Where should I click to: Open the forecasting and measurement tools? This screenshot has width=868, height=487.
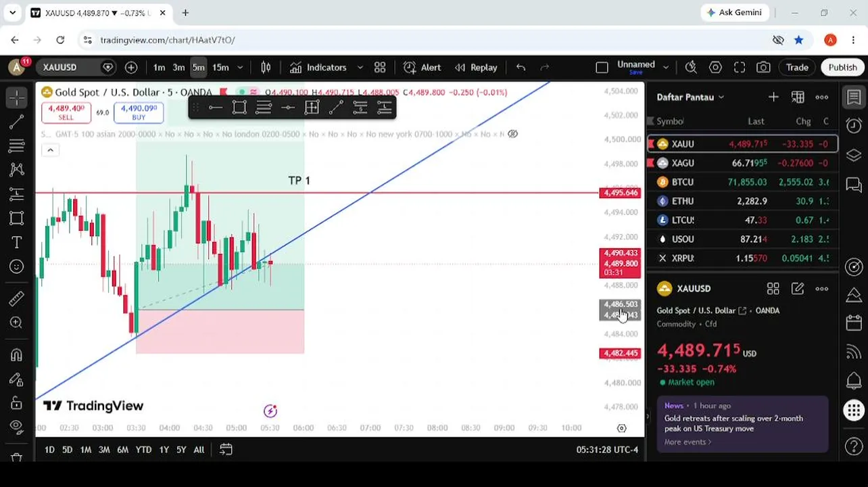point(17,194)
